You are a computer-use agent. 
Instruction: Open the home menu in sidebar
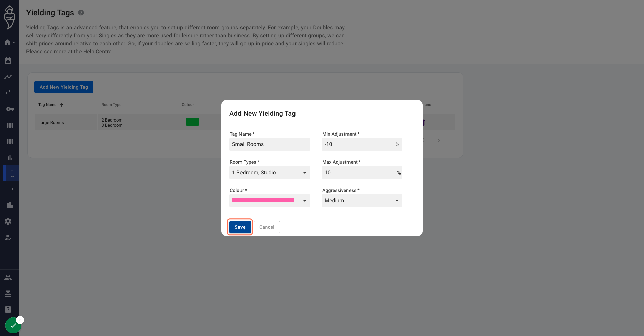click(x=9, y=42)
